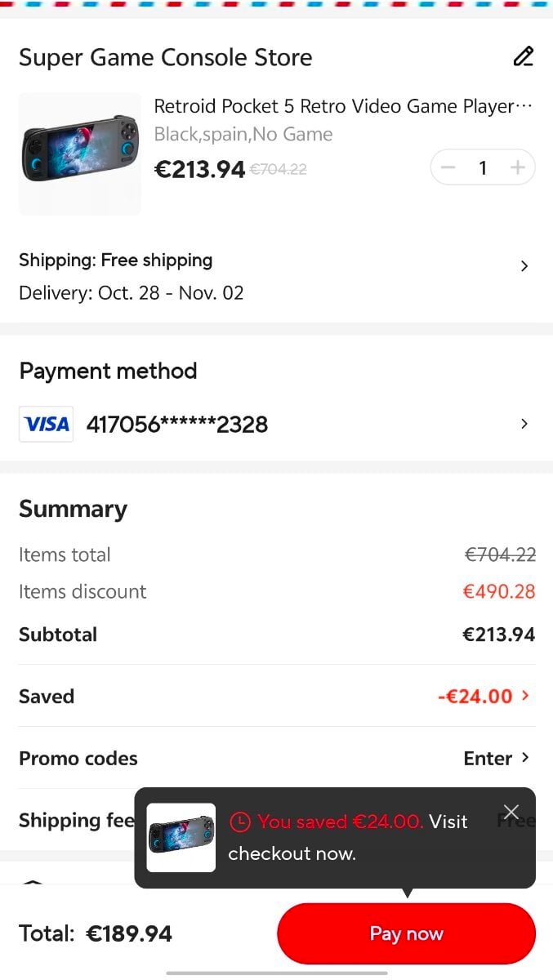Tap the Super Game Console Store name

coord(165,57)
